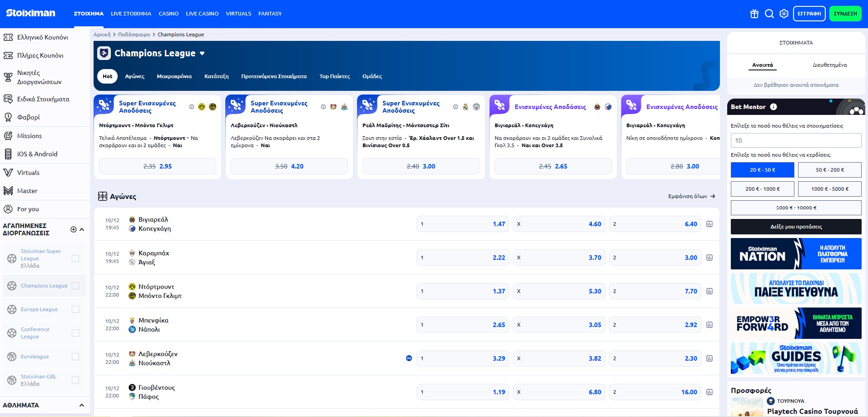Open stats icon for Γιουβέντους - Πάφος match
Viewport: 868px width, 417px height.
tap(709, 392)
